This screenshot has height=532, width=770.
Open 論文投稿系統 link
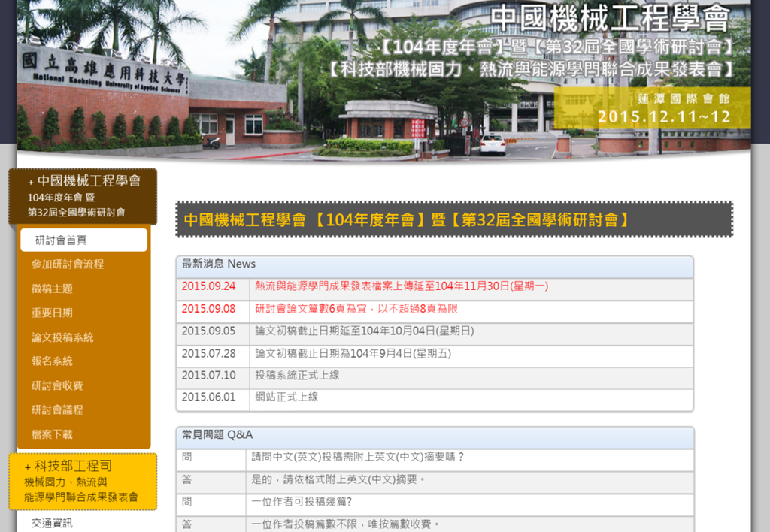62,337
